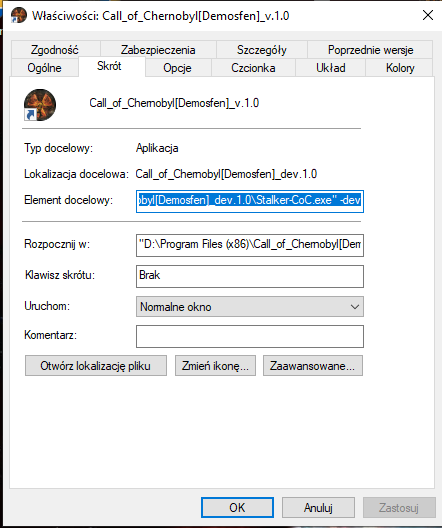442x528 pixels.
Task: Open the Układ tab
Action: [331, 68]
